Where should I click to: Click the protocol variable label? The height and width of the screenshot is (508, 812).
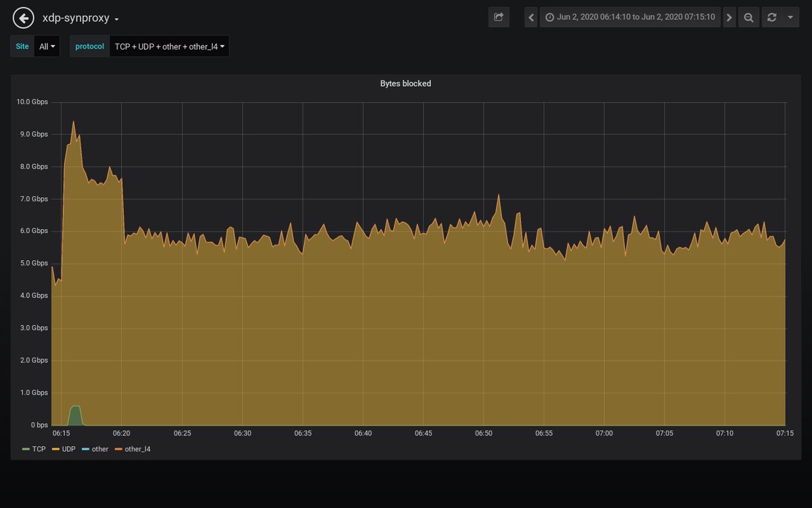tap(89, 46)
